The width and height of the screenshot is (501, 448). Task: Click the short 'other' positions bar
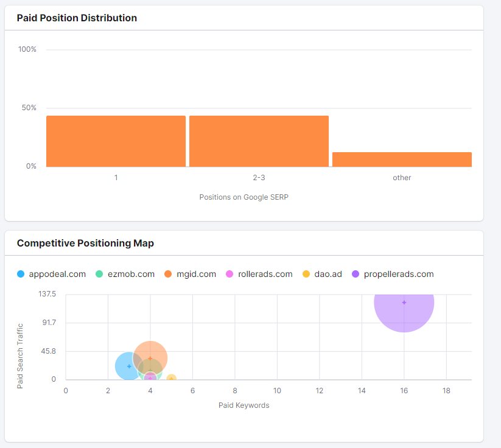click(402, 159)
